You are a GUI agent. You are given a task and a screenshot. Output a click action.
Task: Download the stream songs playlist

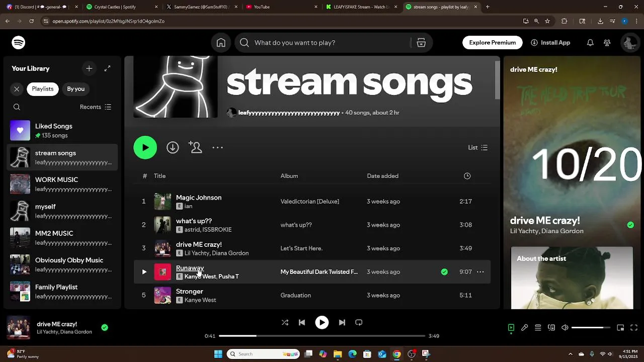173,147
